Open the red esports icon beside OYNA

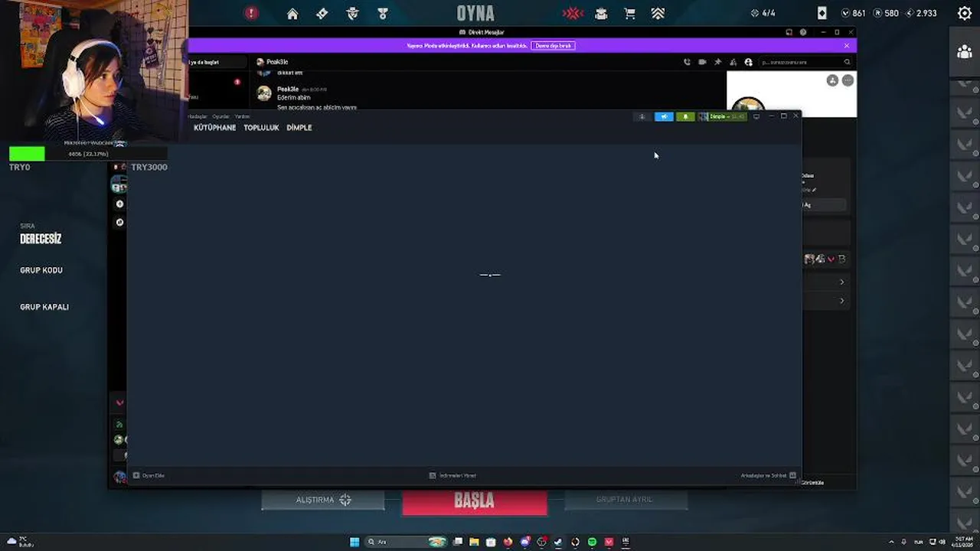[x=573, y=13]
